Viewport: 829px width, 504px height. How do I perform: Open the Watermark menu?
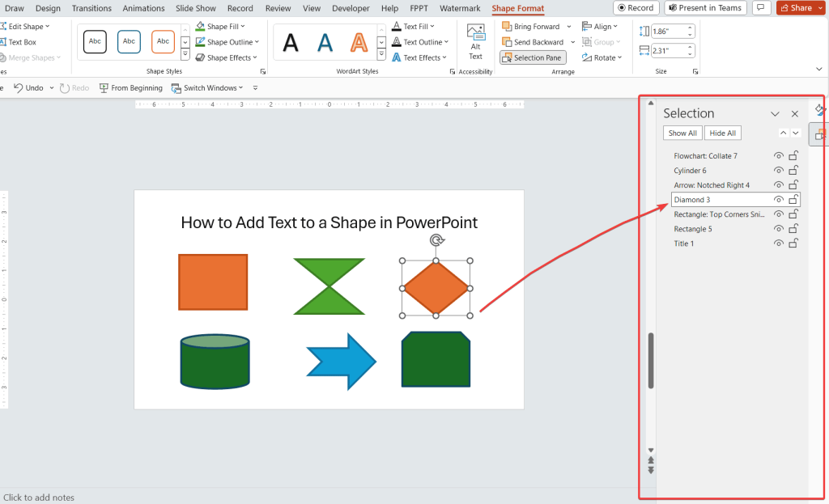tap(460, 8)
